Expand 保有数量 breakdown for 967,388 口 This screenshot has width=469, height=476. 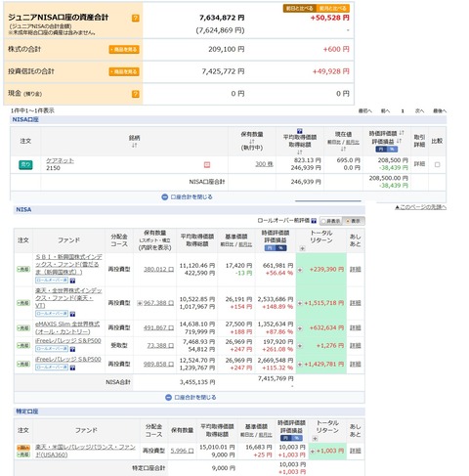click(140, 303)
